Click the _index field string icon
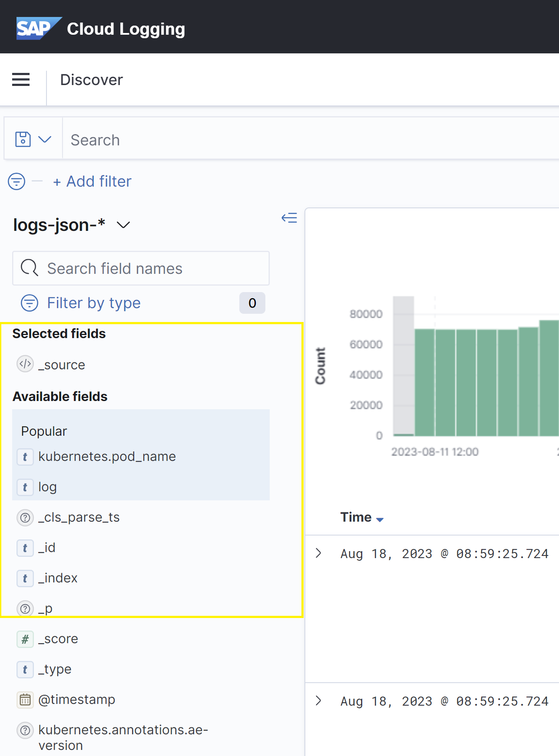This screenshot has height=756, width=559. tap(25, 578)
